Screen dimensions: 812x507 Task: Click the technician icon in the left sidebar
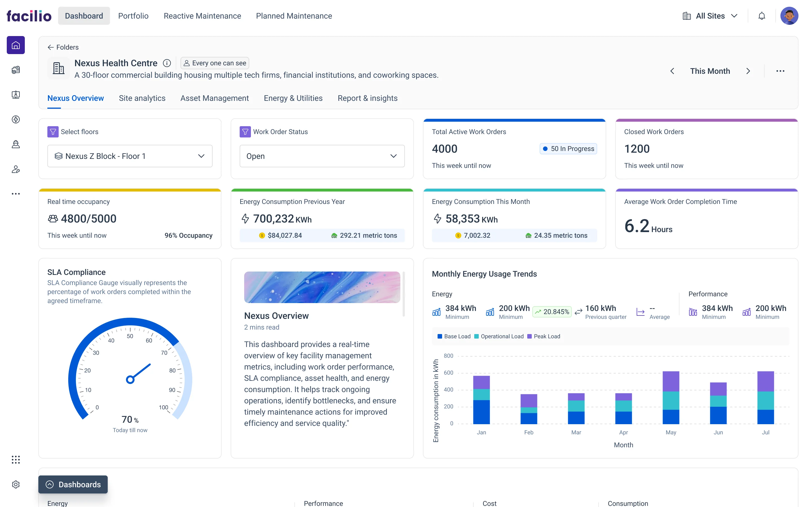[16, 144]
